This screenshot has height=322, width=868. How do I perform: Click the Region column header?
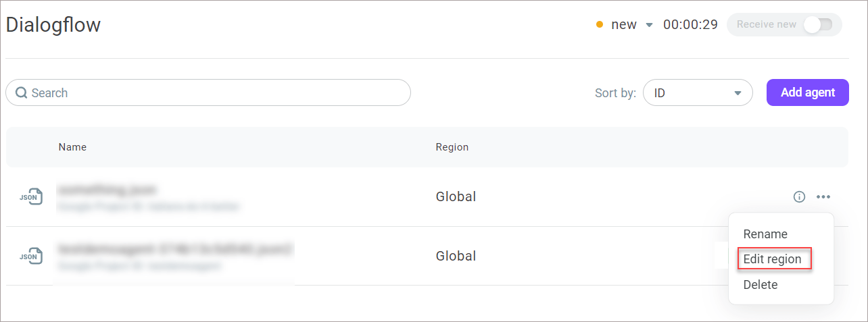tap(452, 147)
